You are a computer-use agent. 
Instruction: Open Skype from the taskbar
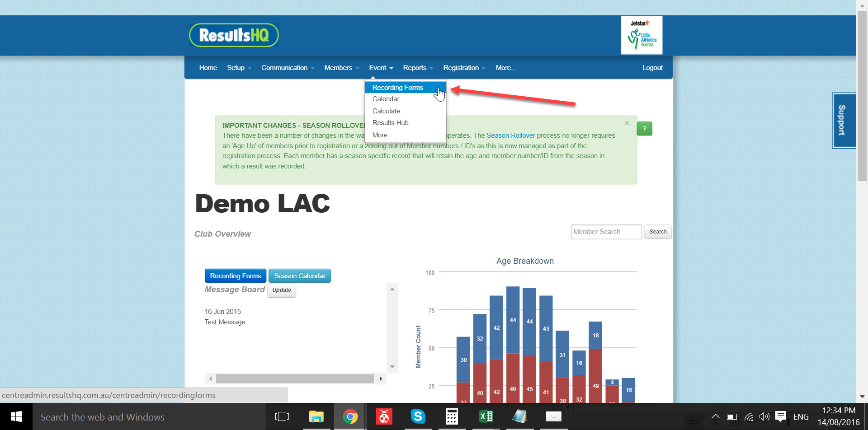pyautogui.click(x=418, y=416)
